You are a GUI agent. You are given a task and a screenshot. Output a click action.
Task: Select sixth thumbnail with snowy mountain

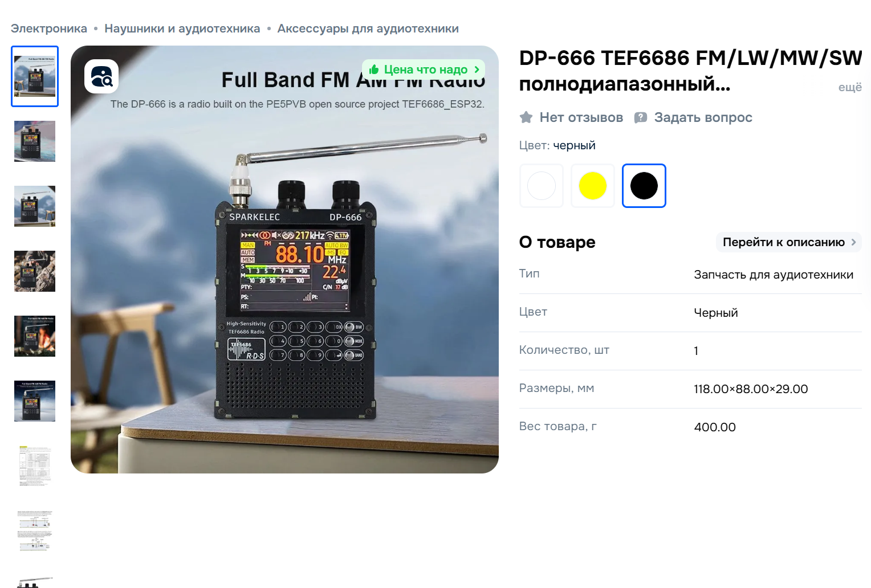pyautogui.click(x=35, y=401)
